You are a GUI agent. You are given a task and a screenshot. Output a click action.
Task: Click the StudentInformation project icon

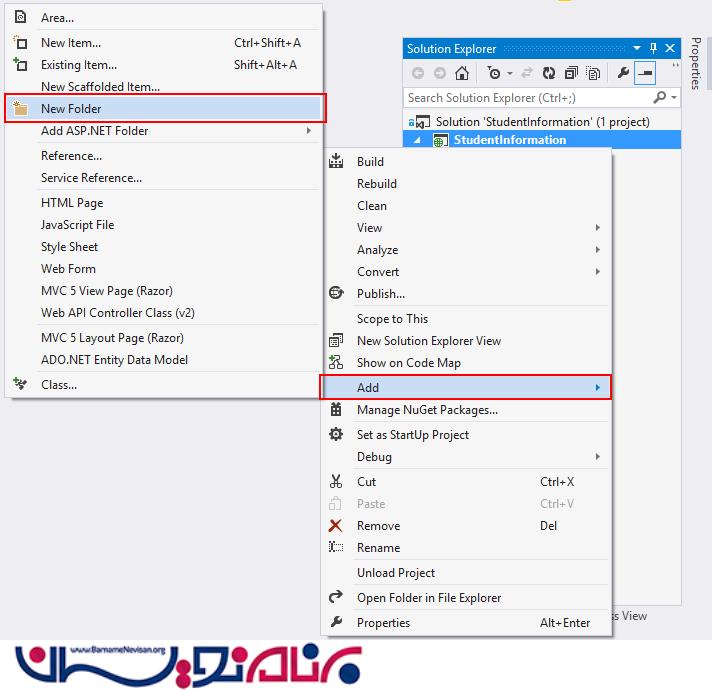[x=440, y=140]
